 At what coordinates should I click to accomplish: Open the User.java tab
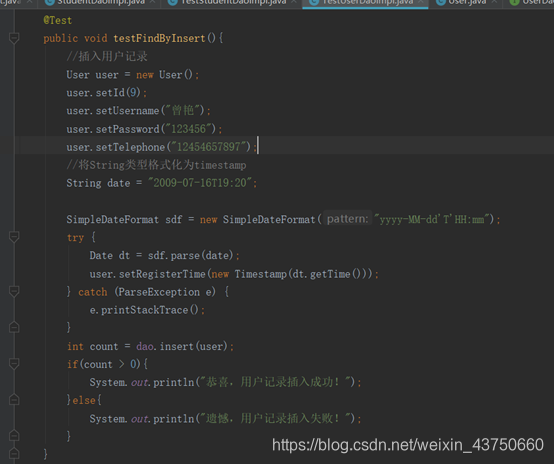465,3
